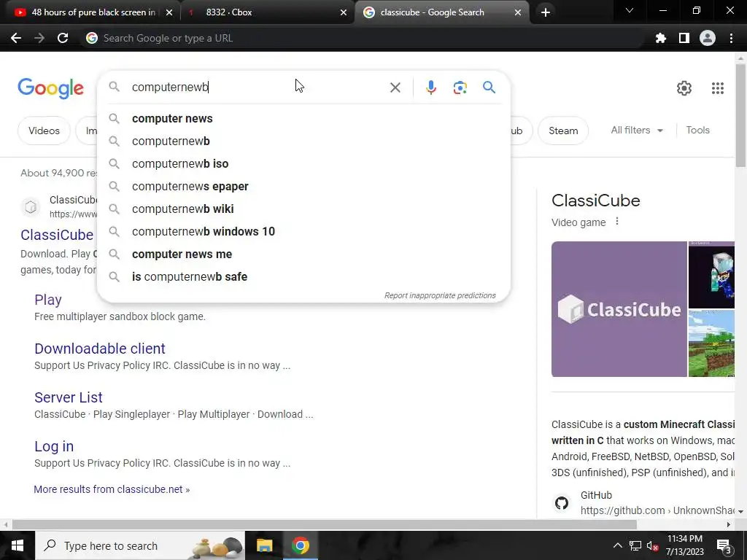Click the vertical page scrollbar
This screenshot has width=747, height=560.
740,114
